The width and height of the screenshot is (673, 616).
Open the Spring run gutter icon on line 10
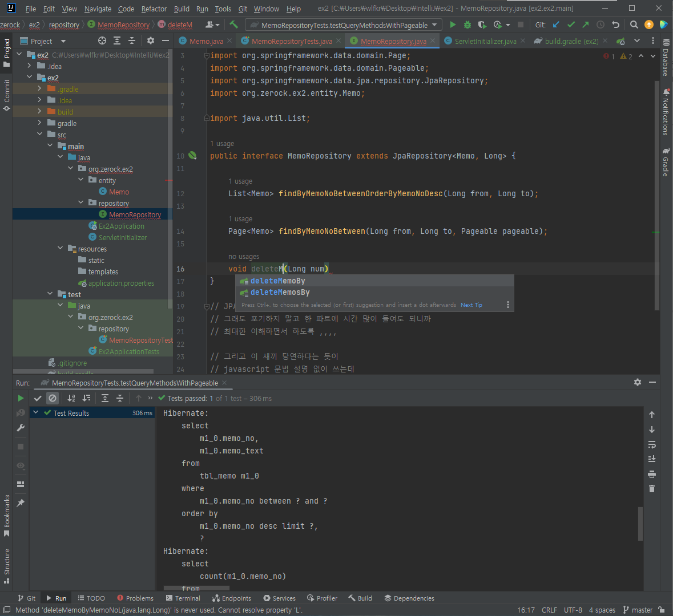tap(193, 156)
